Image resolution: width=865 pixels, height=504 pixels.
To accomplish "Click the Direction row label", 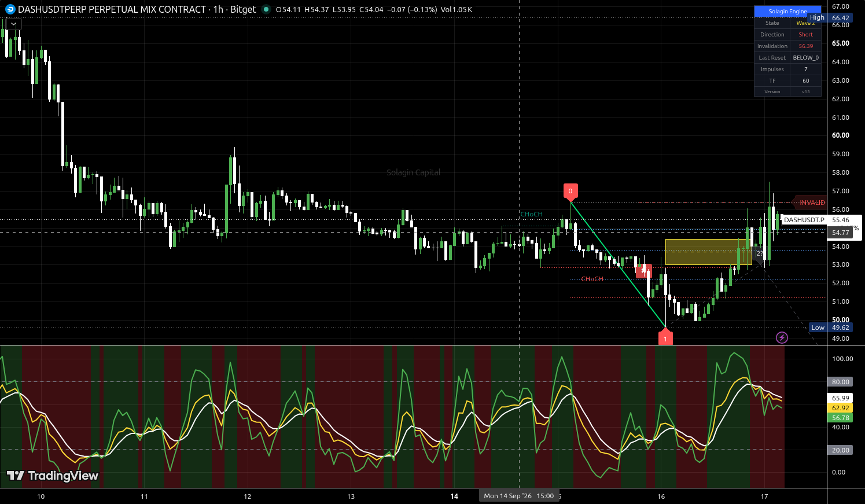I will point(772,35).
